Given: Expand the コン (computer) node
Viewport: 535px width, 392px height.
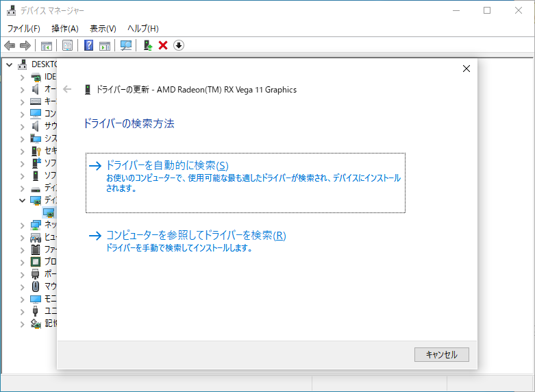Looking at the screenshot, I should (x=23, y=114).
